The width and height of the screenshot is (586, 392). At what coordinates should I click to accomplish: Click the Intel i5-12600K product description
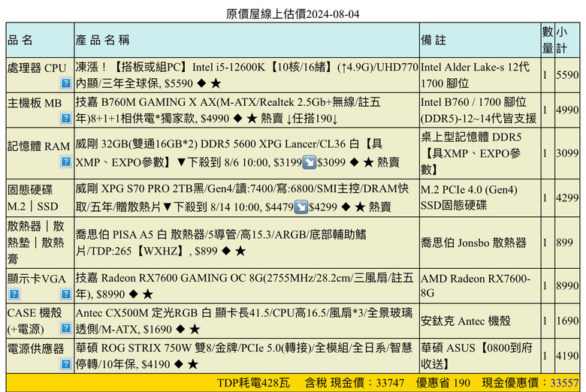coord(246,75)
